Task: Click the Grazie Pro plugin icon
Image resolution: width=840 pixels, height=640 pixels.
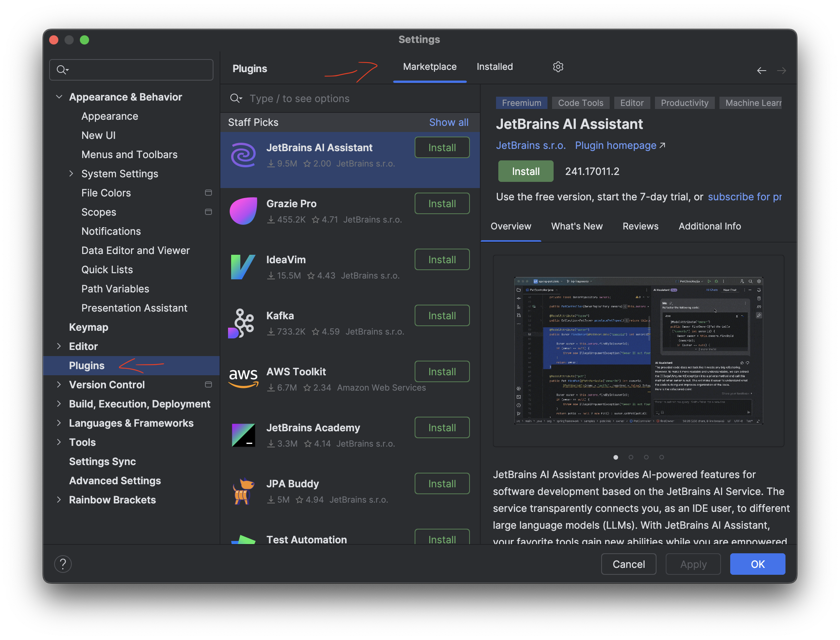Action: tap(243, 211)
